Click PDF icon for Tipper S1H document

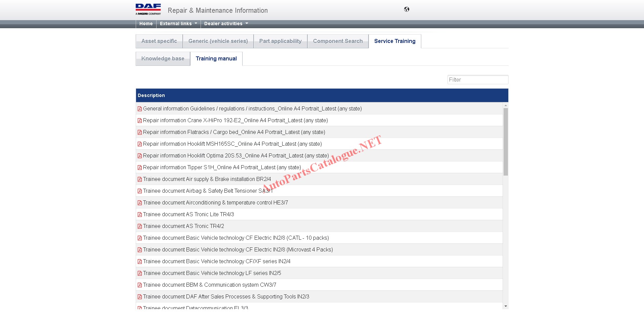(140, 168)
